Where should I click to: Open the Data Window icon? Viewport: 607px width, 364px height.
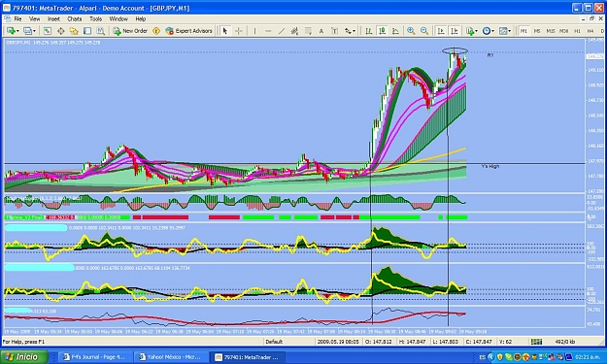point(61,31)
